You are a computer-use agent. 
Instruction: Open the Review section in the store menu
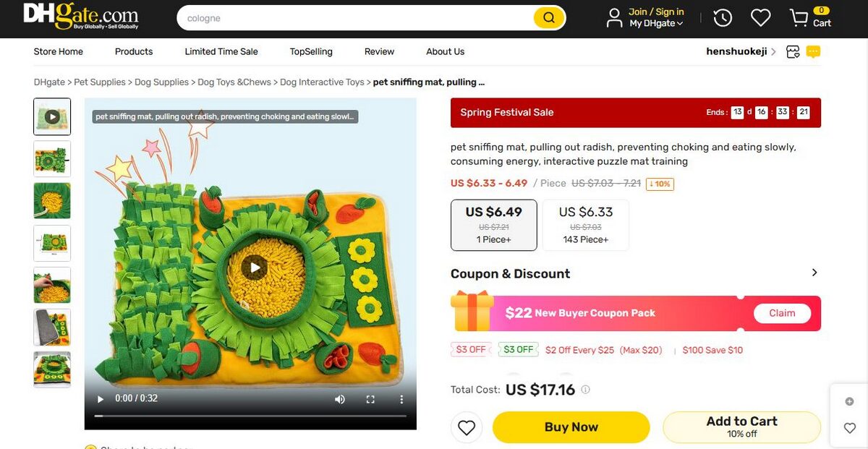(379, 51)
